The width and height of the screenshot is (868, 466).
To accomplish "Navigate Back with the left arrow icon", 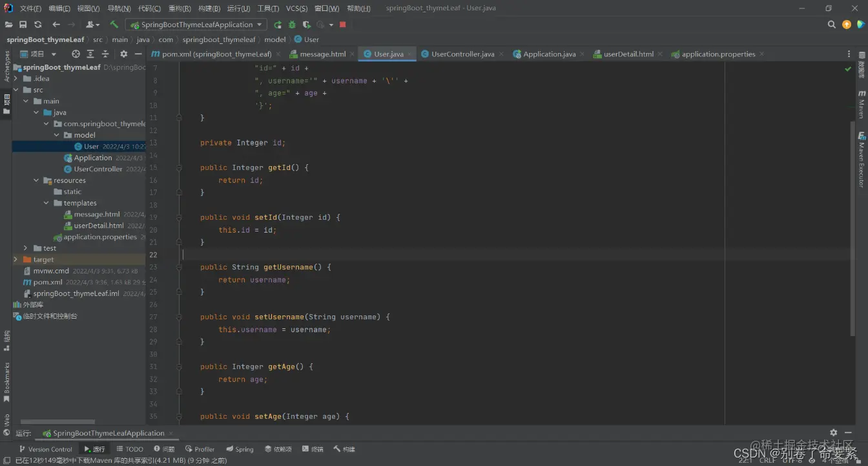I will click(x=56, y=25).
